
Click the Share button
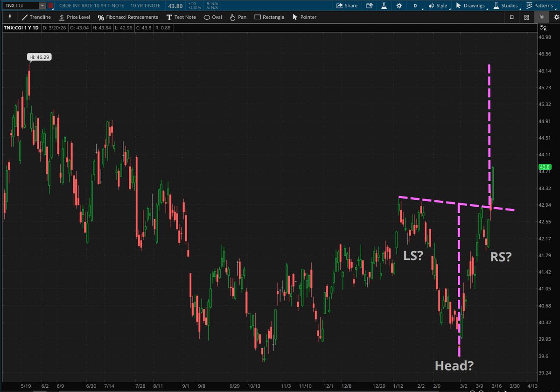(347, 6)
